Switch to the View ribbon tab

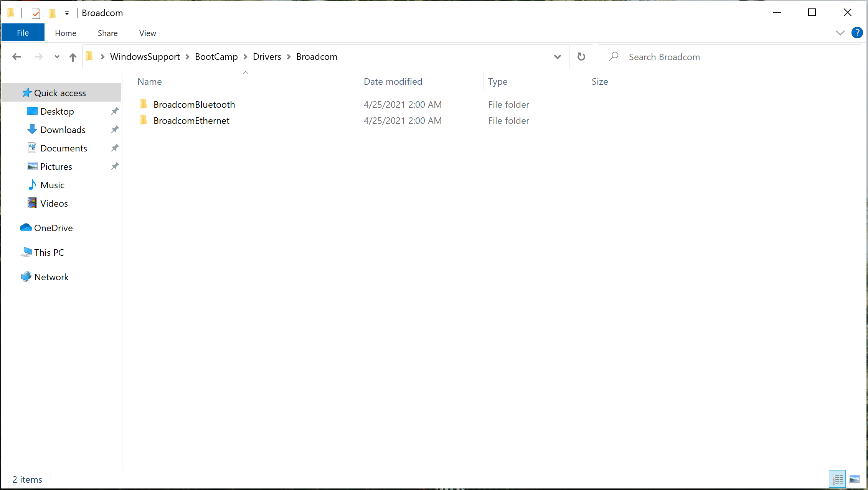(x=147, y=33)
